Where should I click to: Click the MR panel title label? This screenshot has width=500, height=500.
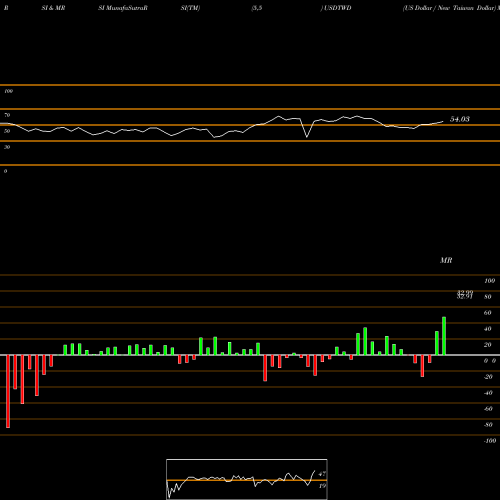click(446, 260)
